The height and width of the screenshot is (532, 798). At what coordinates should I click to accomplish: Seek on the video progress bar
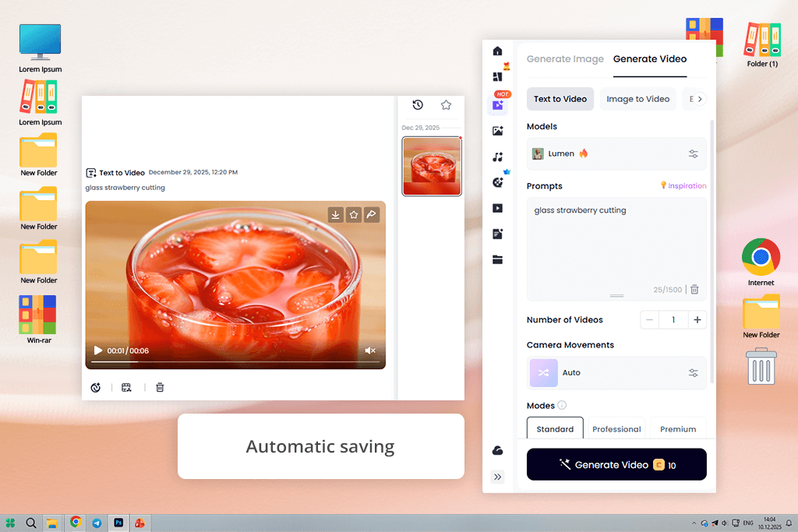235,361
